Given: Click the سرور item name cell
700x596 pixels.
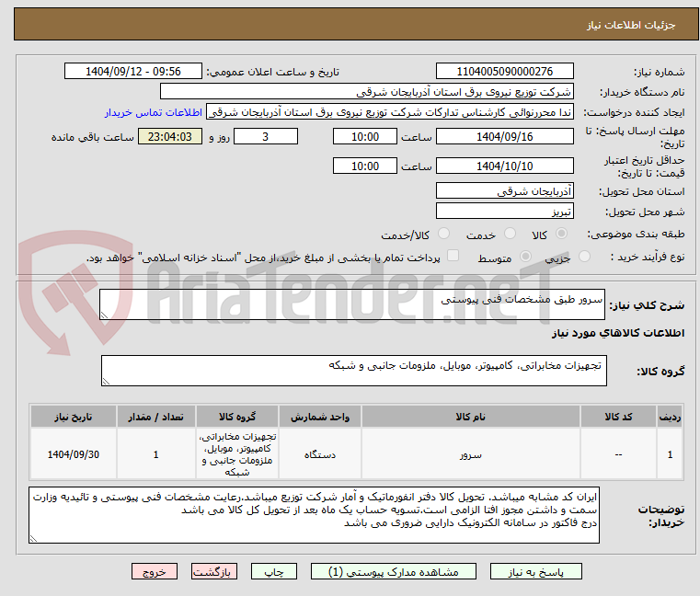Looking at the screenshot, I should (x=471, y=454).
